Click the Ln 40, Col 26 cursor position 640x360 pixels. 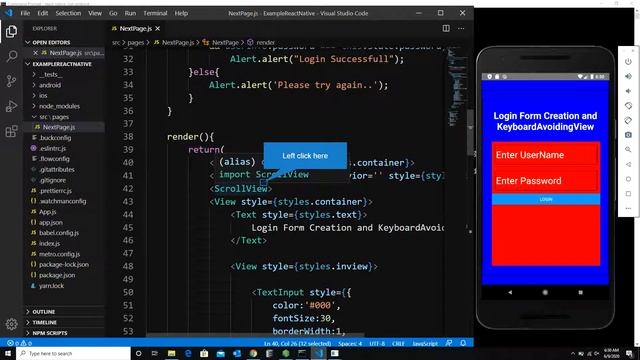[298, 343]
